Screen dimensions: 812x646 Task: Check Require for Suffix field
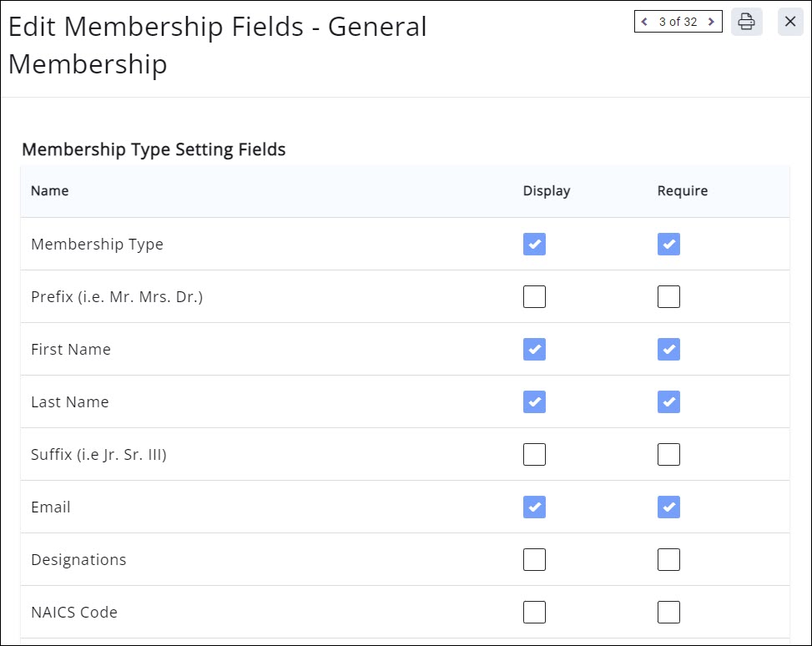tap(668, 455)
